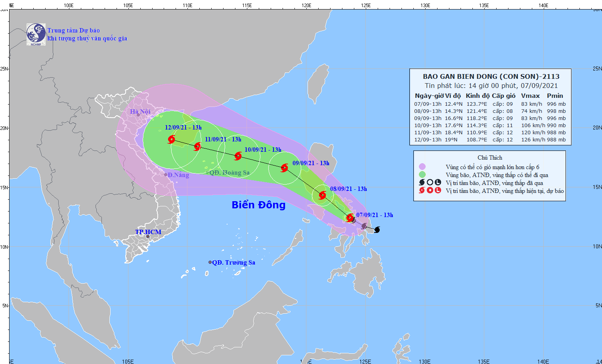Select the storm position marker at 11/09/21 - 13h

tap(197, 147)
